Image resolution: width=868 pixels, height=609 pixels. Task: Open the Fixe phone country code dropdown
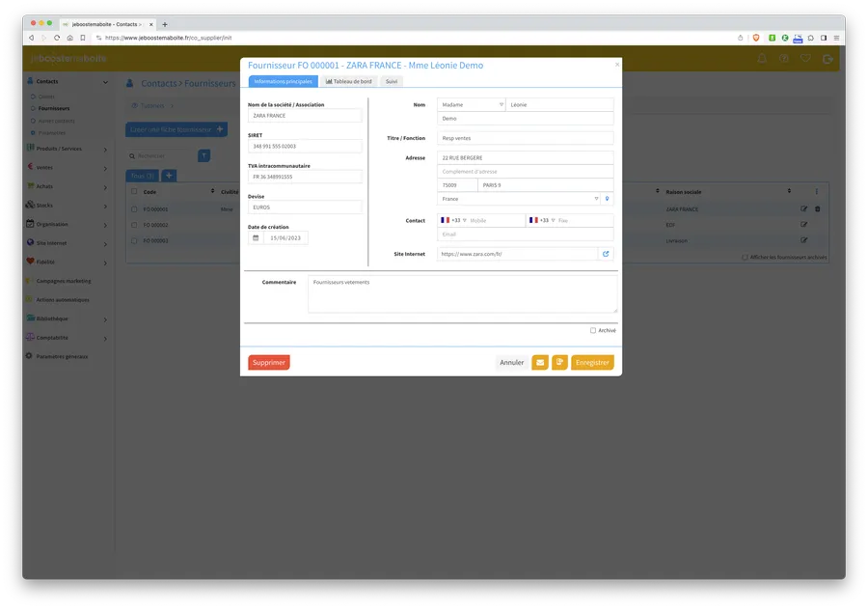click(542, 220)
